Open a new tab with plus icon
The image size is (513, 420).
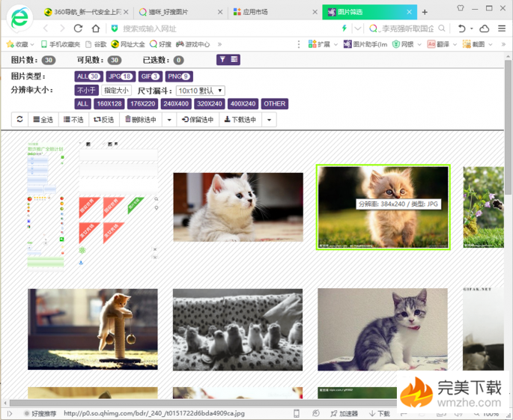[x=425, y=12]
